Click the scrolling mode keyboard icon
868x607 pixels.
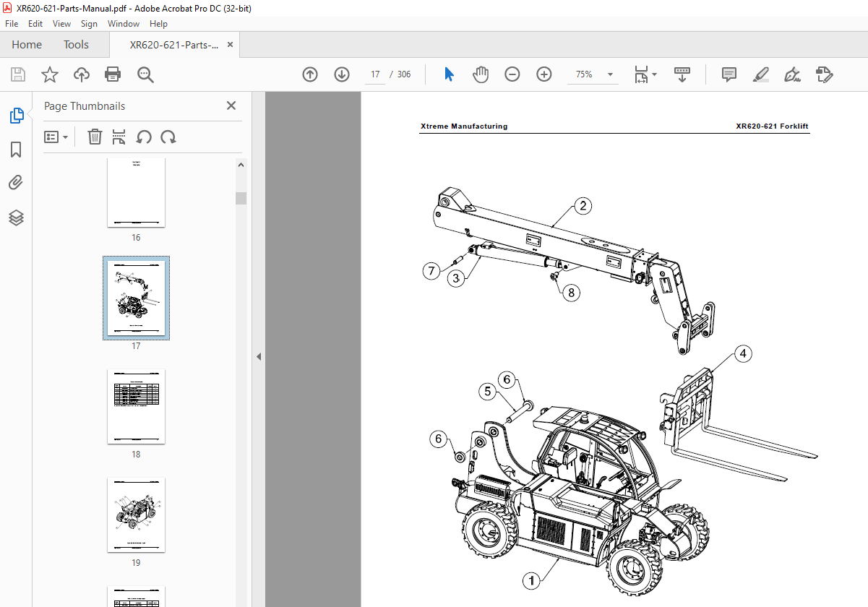(x=682, y=74)
